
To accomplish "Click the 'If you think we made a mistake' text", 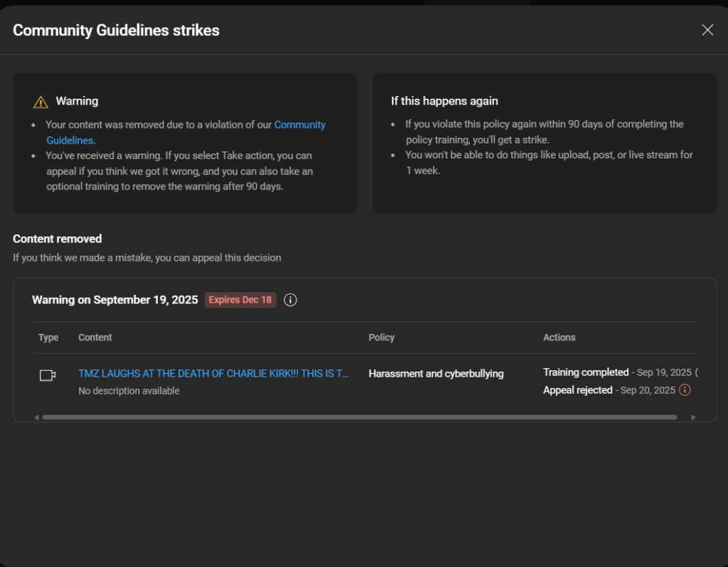I will (x=147, y=257).
